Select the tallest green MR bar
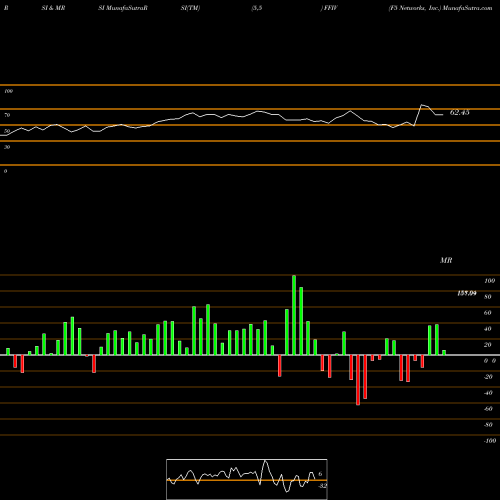 point(294,315)
